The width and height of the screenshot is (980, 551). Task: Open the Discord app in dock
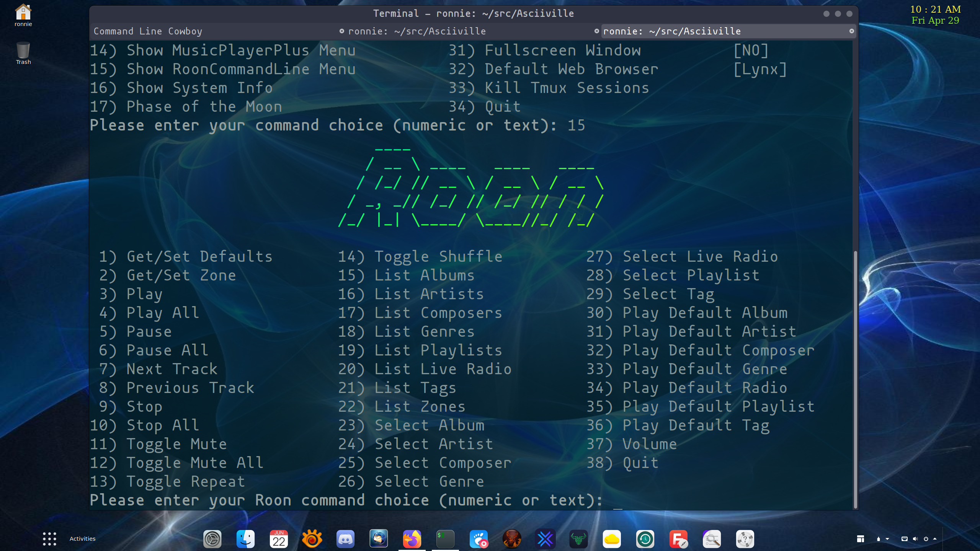click(x=345, y=539)
